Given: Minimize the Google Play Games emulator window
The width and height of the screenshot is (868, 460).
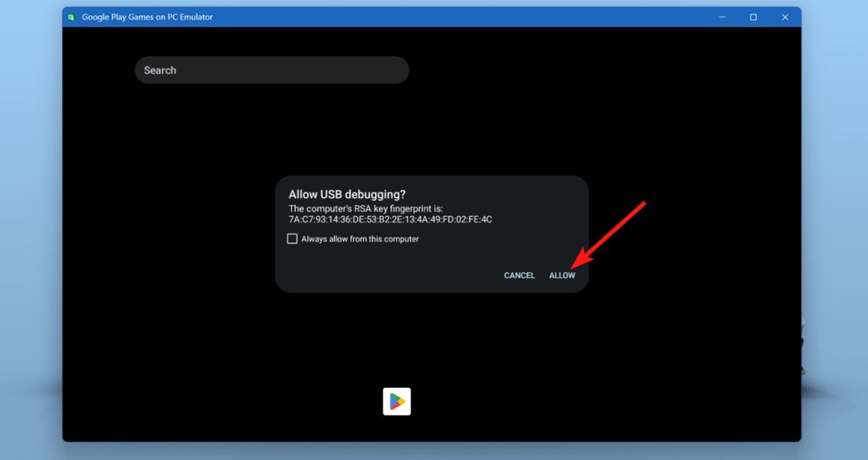Looking at the screenshot, I should [x=722, y=17].
